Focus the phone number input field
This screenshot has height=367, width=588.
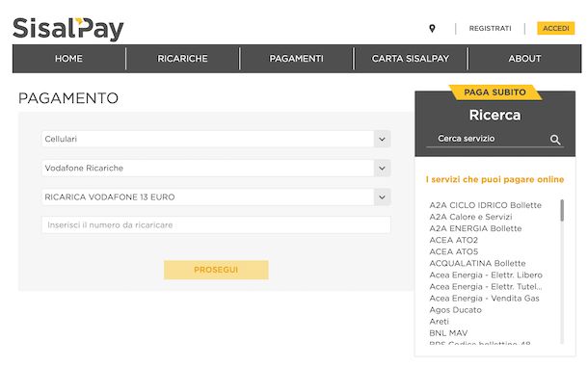pyautogui.click(x=216, y=225)
